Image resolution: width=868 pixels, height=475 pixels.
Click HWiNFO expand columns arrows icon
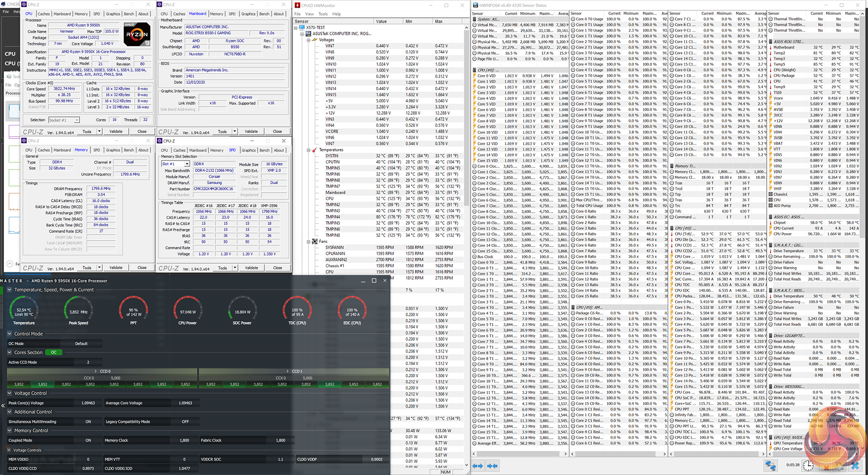pos(477,465)
